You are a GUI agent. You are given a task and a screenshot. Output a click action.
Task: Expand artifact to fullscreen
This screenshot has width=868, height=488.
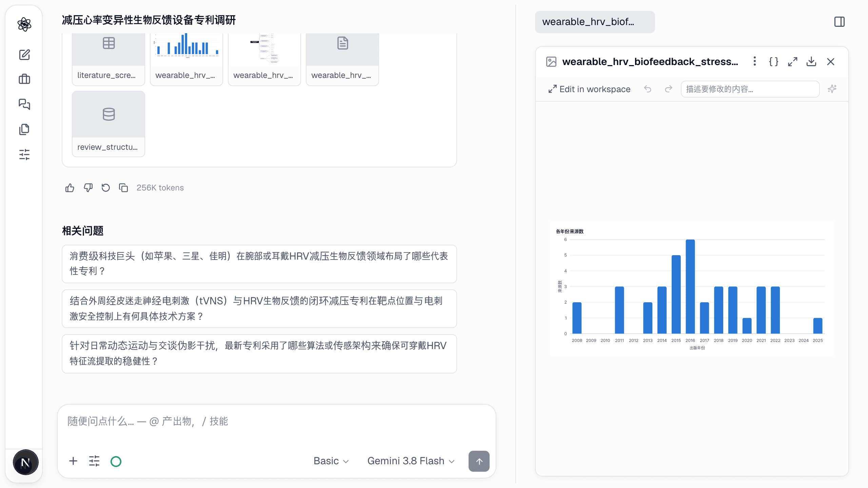793,62
